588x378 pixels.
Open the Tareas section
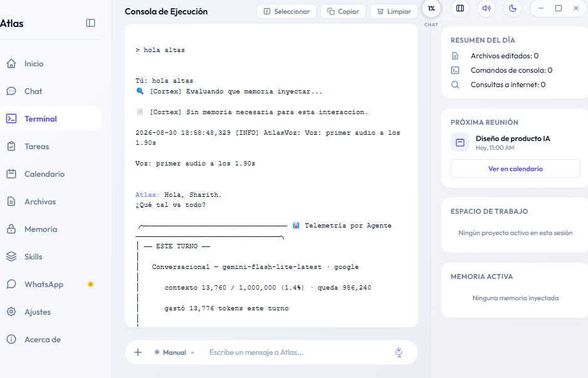pos(51,146)
